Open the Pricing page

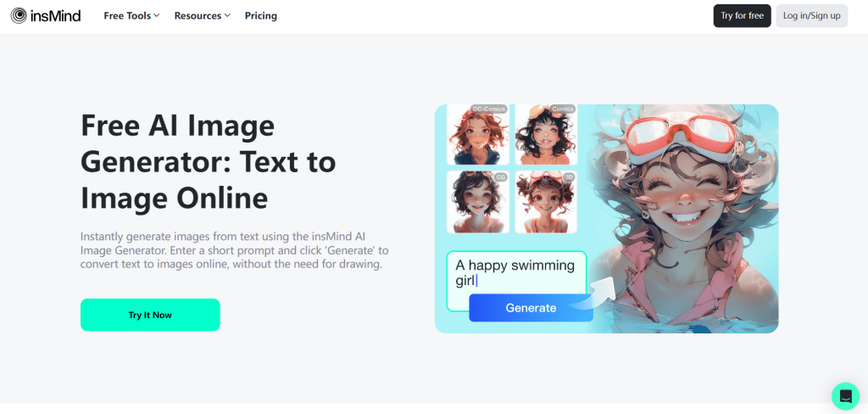tap(261, 15)
